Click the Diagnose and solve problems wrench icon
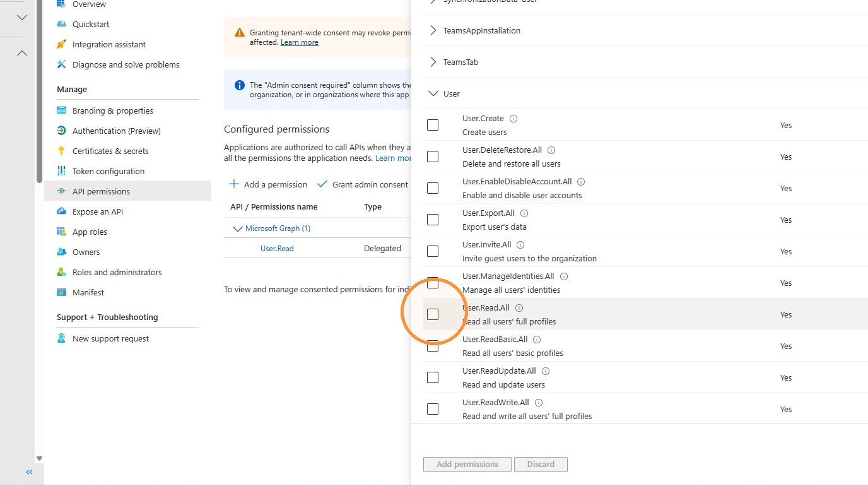Screen dimensions: 868x486 click(61, 64)
